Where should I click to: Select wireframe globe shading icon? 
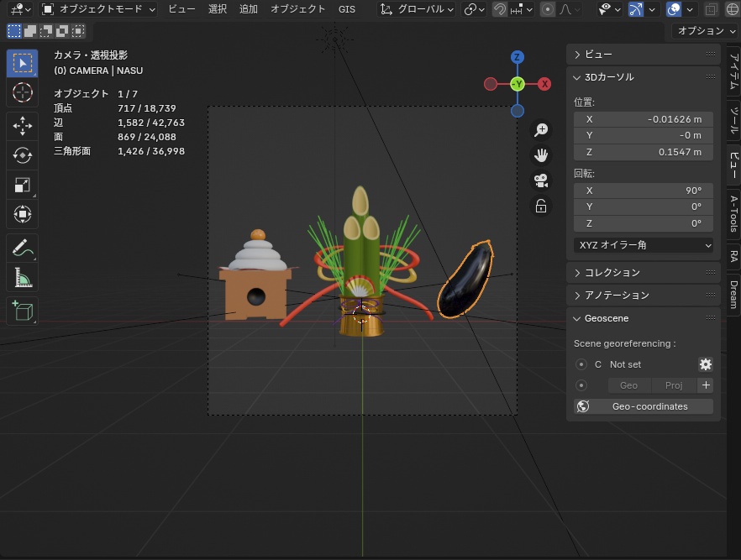(x=733, y=9)
